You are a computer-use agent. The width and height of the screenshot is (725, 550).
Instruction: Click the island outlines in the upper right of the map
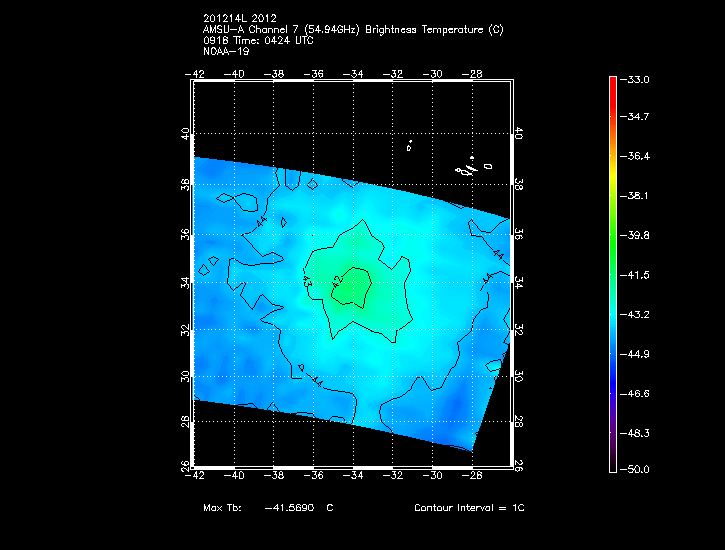pyautogui.click(x=465, y=170)
